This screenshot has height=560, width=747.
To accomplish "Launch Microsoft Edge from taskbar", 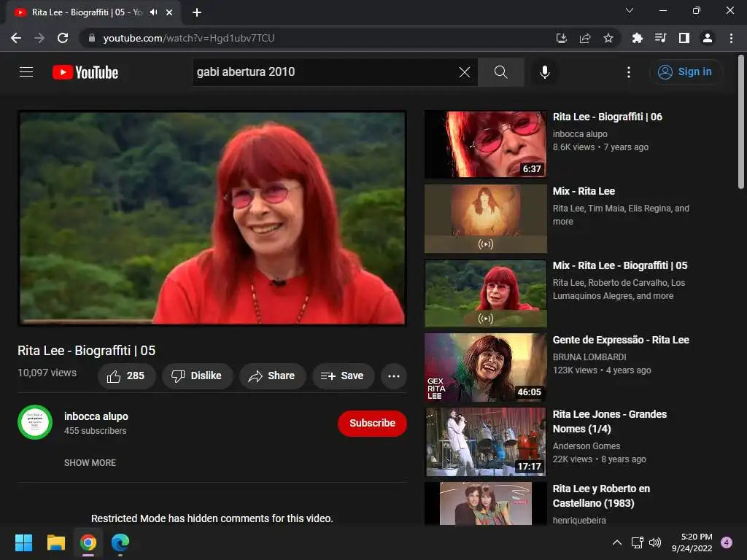I will [120, 542].
